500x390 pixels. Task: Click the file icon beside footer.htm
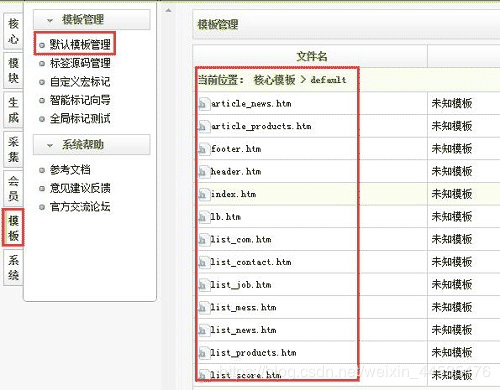[203, 149]
